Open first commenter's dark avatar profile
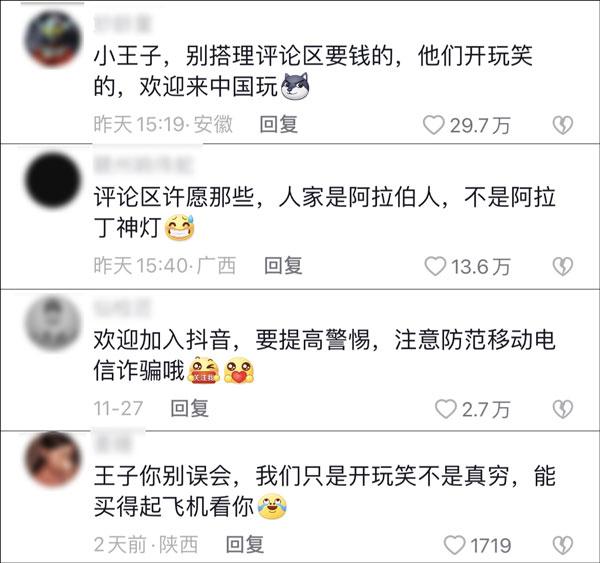The height and width of the screenshot is (563, 600). point(53,39)
